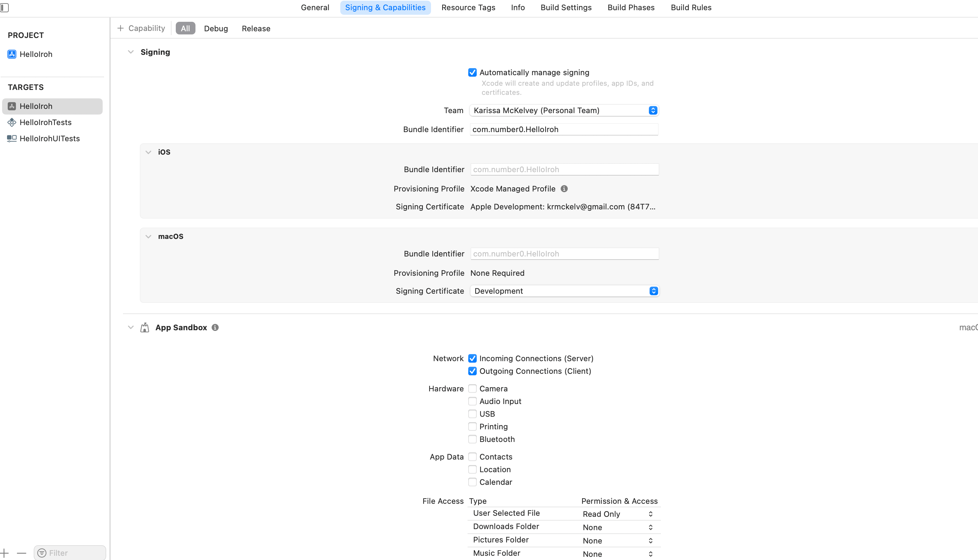This screenshot has height=560, width=978.
Task: Toggle the sidebar panel icon at top left
Action: click(x=4, y=7)
